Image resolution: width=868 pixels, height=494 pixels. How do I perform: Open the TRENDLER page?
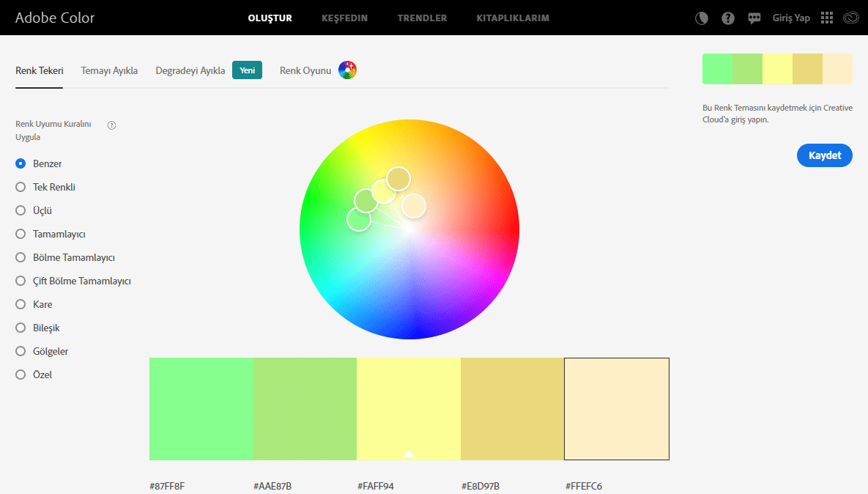(x=422, y=18)
